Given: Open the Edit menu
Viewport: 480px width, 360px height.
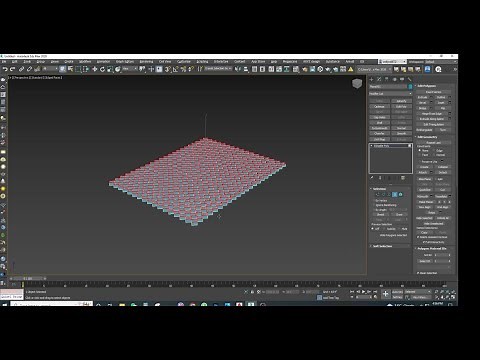Looking at the screenshot, I should [15, 62].
